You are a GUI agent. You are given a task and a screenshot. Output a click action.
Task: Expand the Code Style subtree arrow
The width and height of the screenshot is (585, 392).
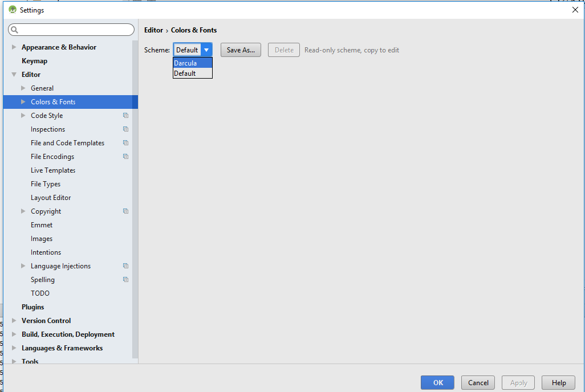click(23, 116)
